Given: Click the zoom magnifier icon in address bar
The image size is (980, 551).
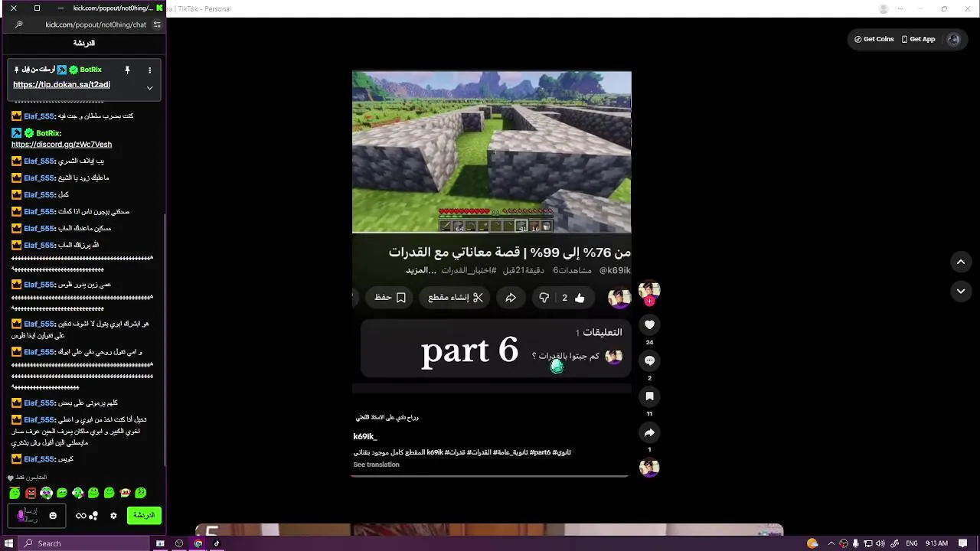Looking at the screenshot, I should click(x=19, y=24).
